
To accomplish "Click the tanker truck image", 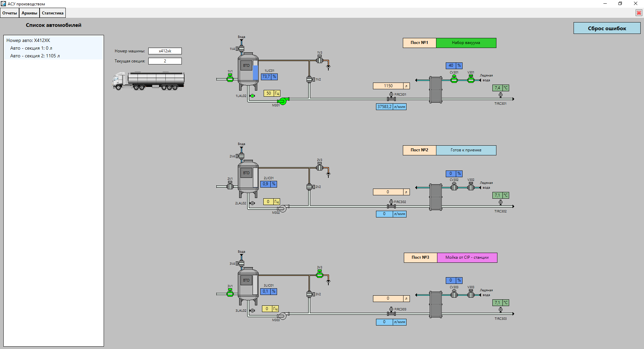I will pyautogui.click(x=148, y=81).
